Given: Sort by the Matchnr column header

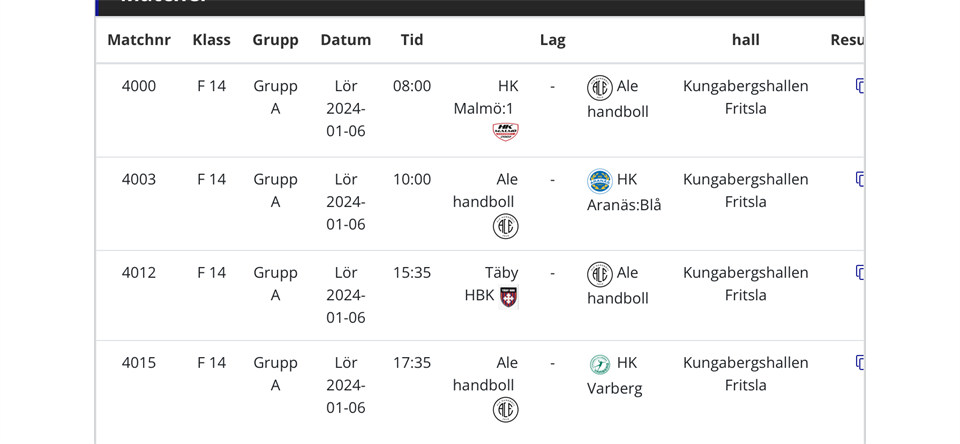Looking at the screenshot, I should (x=139, y=40).
